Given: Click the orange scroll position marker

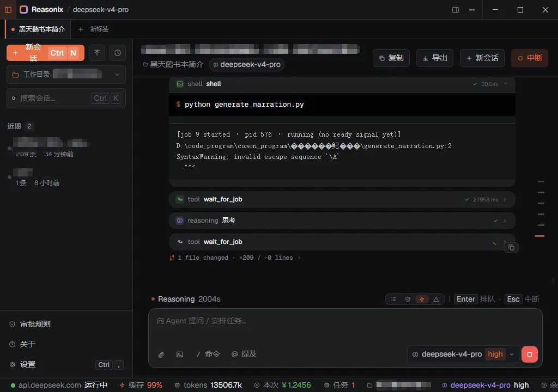Looking at the screenshot, I should click(539, 236).
